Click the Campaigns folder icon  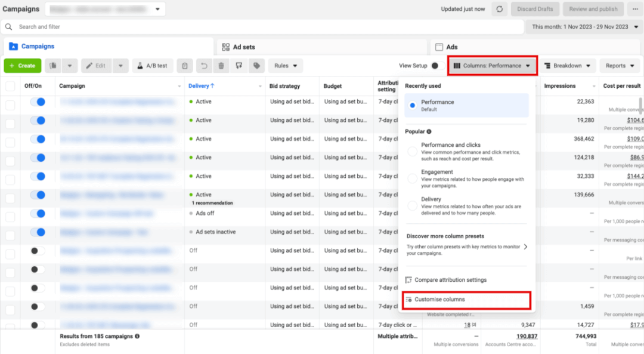pos(13,47)
